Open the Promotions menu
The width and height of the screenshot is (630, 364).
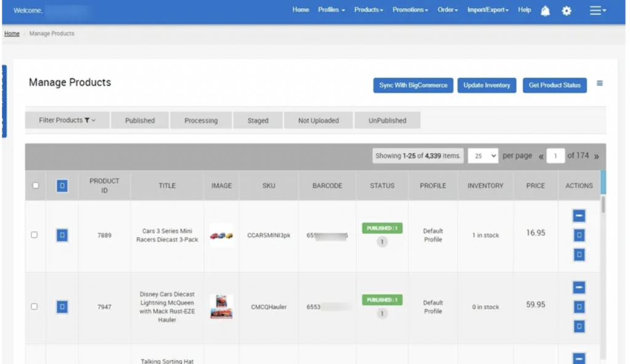[410, 10]
